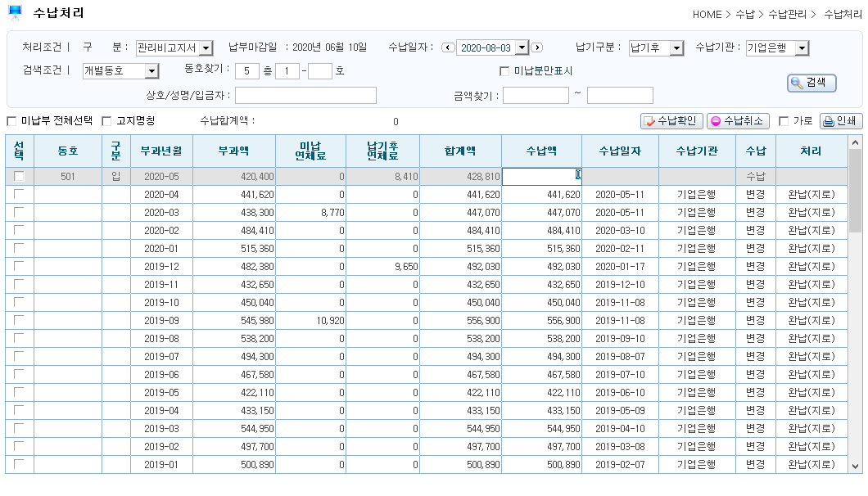Screen dimensions: 868x496
Task: Check the selection box for row 2020-04
Action: (20, 194)
